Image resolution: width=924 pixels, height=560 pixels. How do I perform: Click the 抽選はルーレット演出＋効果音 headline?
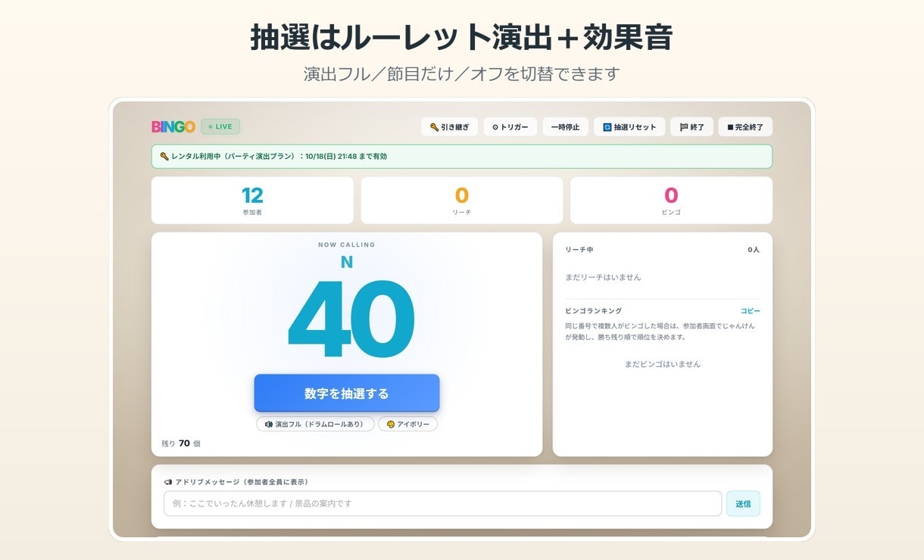coord(461,37)
